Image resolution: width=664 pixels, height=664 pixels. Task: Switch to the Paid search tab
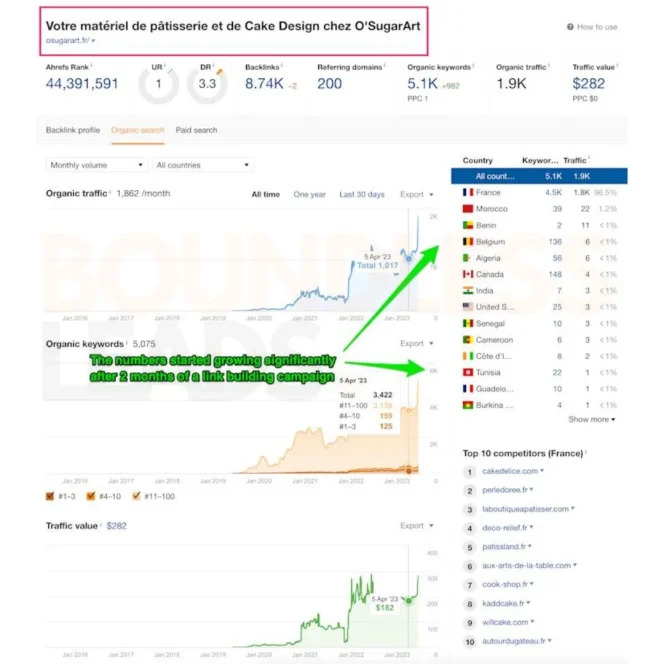(x=196, y=130)
